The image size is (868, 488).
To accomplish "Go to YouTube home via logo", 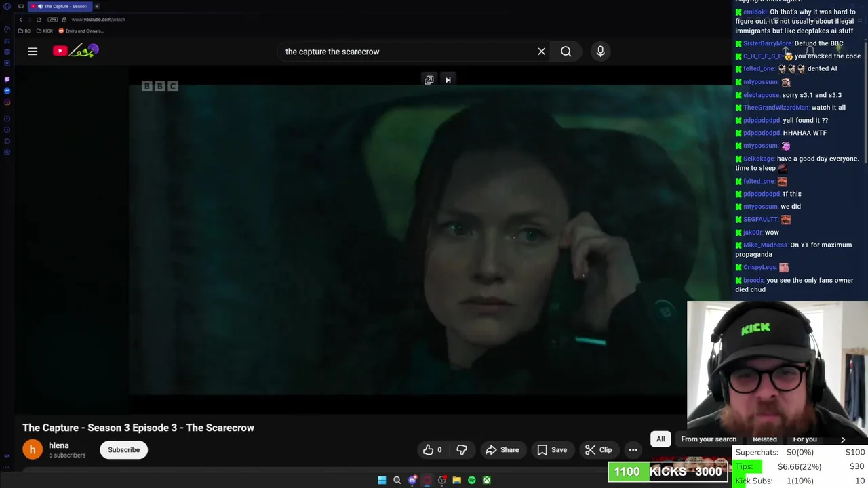I will (x=76, y=51).
